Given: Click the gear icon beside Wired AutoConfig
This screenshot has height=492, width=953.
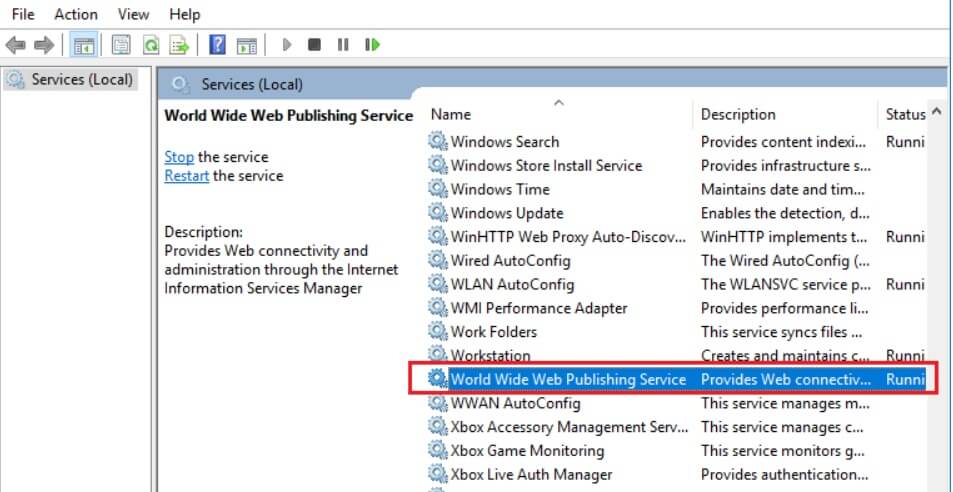Looking at the screenshot, I should [x=438, y=259].
